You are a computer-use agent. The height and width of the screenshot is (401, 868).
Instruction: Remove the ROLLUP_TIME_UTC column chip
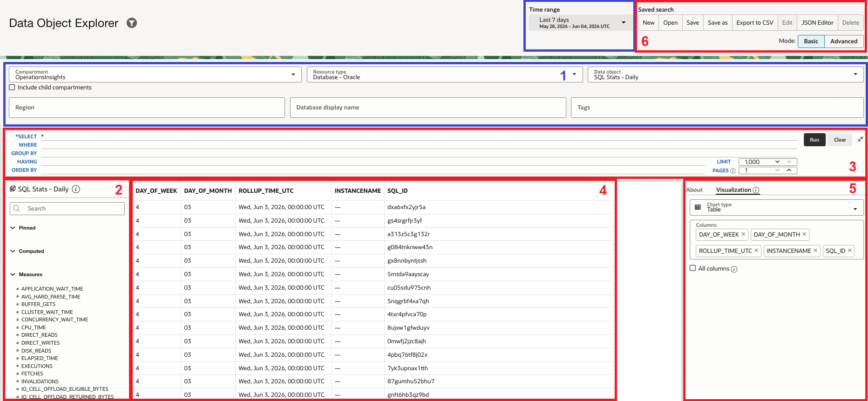coord(756,251)
